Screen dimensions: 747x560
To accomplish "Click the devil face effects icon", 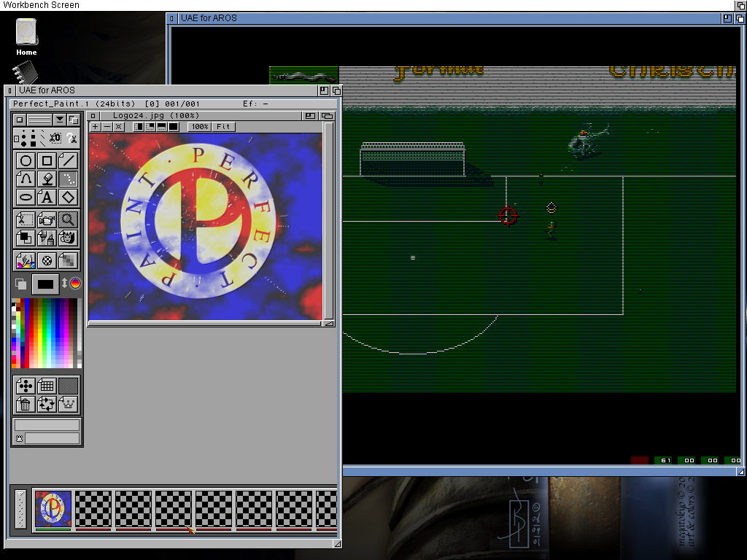I will tap(68, 238).
